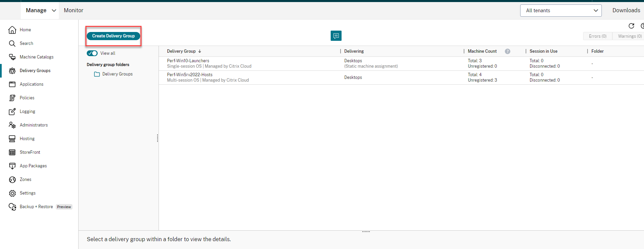Click the Zones globe icon
644x249 pixels.
pos(12,180)
